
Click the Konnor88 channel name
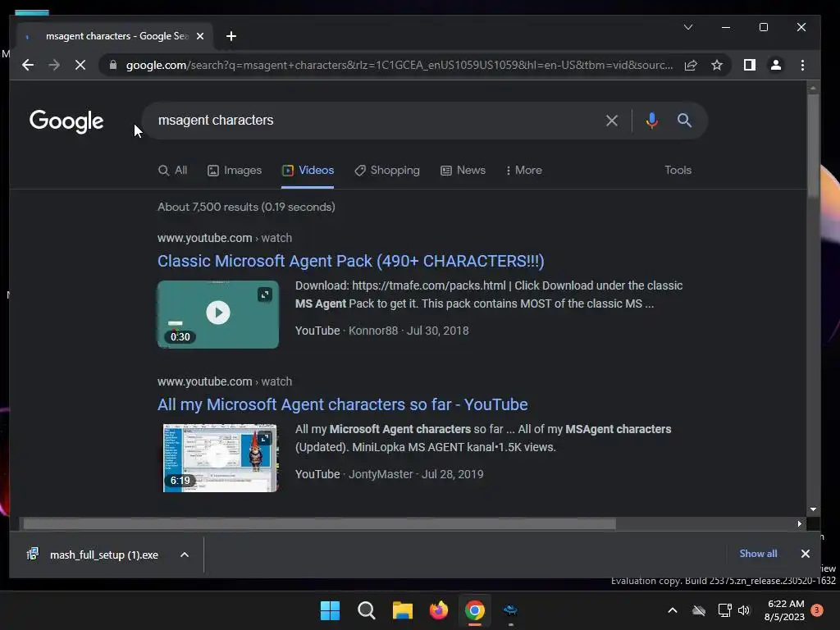pyautogui.click(x=373, y=331)
